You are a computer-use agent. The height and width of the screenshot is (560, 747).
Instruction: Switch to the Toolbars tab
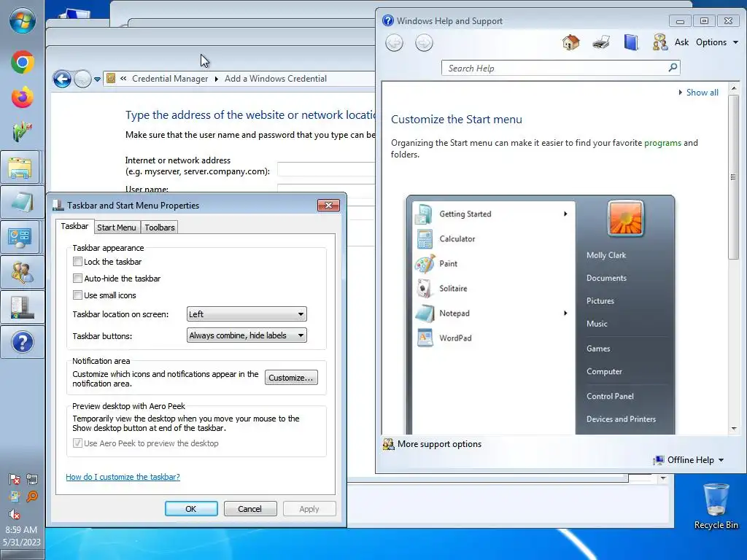coord(160,227)
